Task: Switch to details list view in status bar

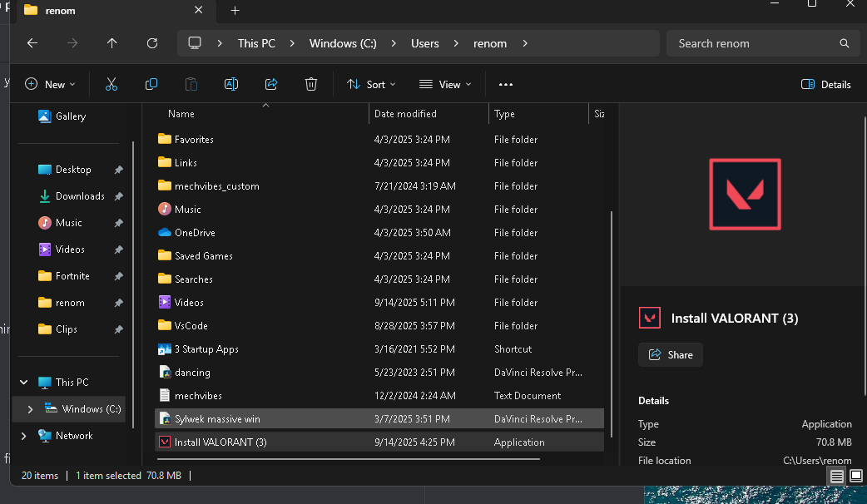Action: pos(836,476)
